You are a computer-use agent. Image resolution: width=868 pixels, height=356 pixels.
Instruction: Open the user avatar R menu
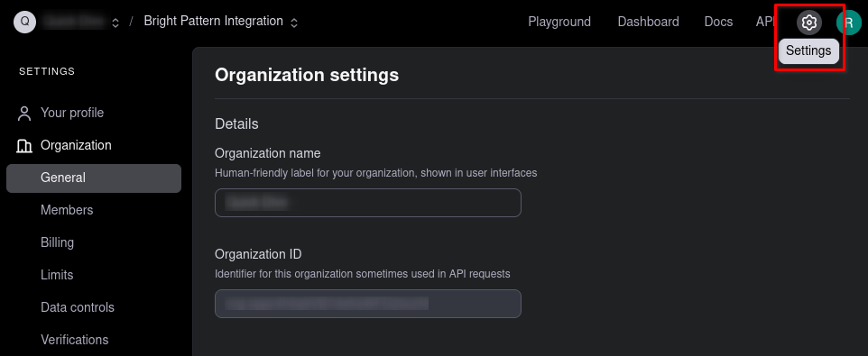[849, 23]
